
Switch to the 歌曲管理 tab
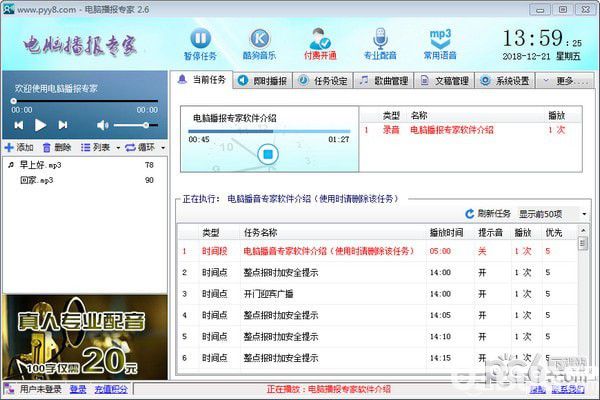pyautogui.click(x=384, y=81)
